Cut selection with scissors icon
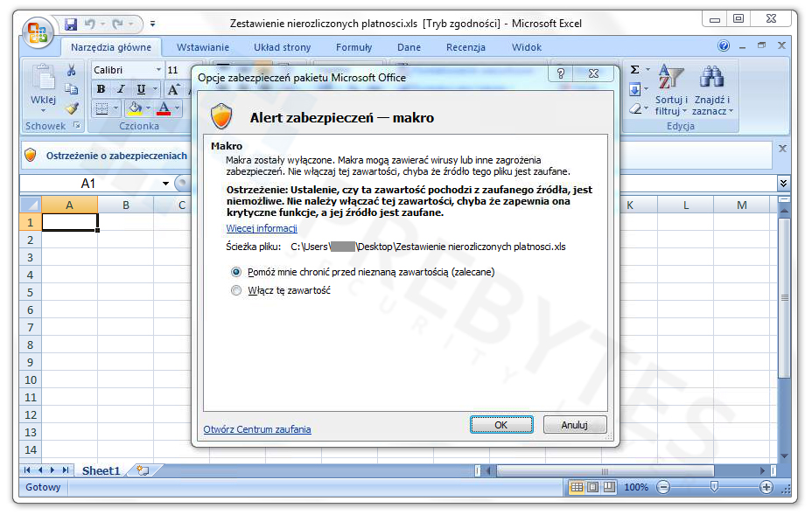Image resolution: width=812 pixels, height=515 pixels. coord(72,70)
